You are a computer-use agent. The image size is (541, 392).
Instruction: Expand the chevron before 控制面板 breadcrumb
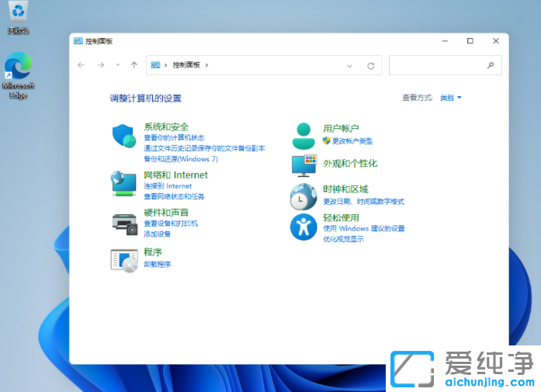[165, 65]
